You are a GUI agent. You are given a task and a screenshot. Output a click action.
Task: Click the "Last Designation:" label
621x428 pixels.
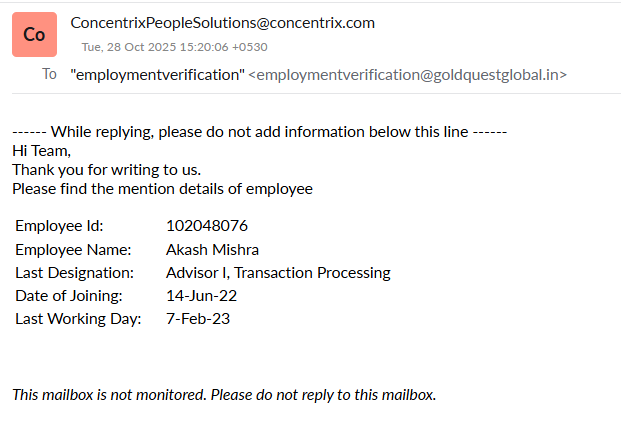click(74, 272)
